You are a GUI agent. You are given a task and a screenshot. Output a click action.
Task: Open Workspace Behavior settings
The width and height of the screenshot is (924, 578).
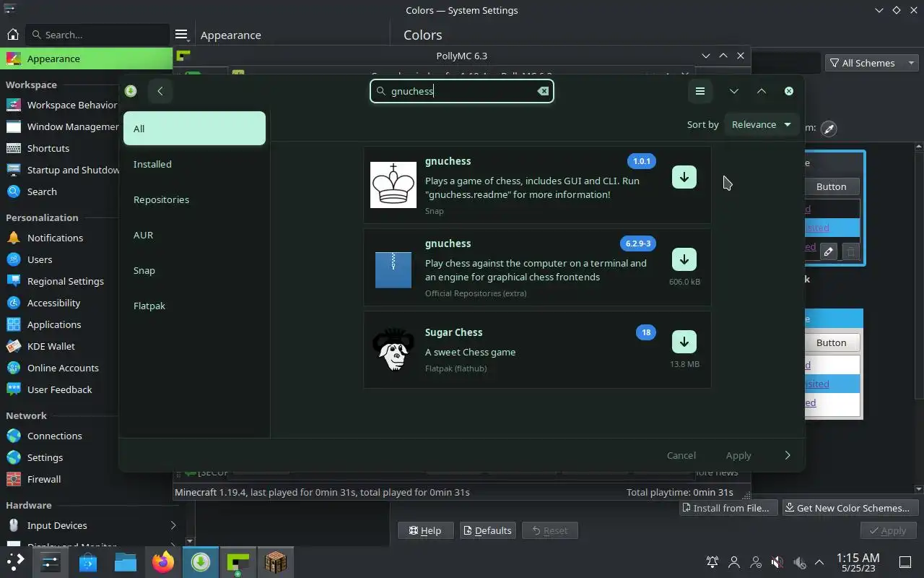(x=61, y=105)
